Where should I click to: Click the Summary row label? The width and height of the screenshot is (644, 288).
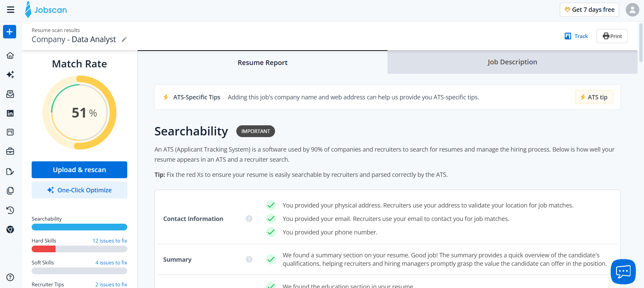pyautogui.click(x=177, y=259)
